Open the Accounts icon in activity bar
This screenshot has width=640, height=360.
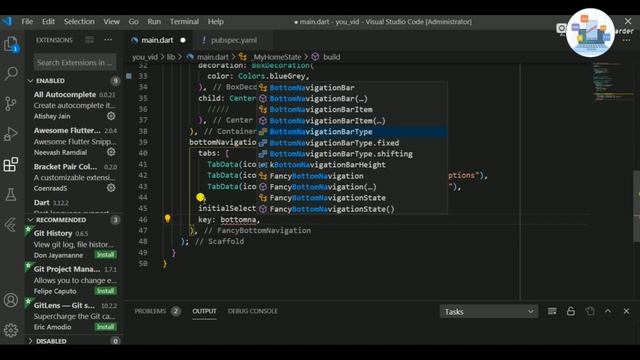click(x=11, y=300)
